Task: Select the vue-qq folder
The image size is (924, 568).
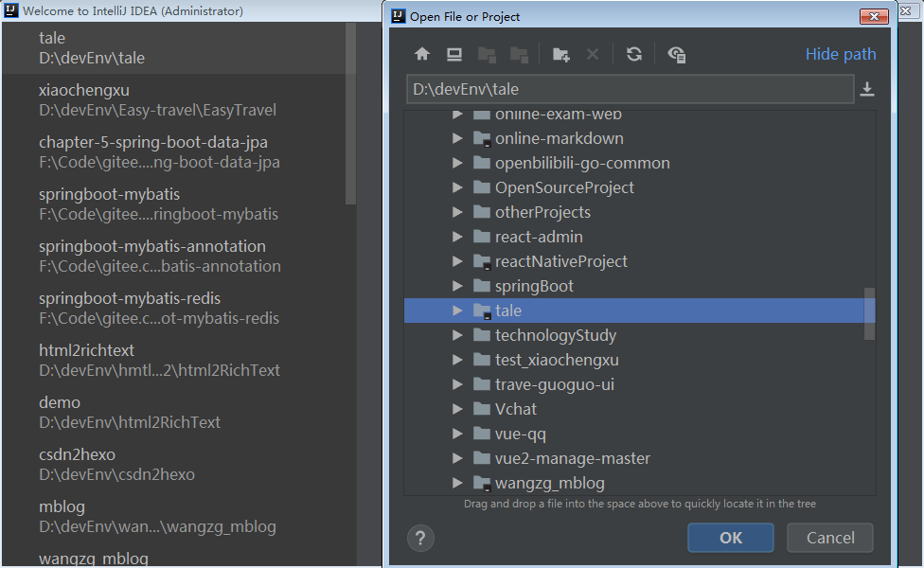Action: point(520,434)
